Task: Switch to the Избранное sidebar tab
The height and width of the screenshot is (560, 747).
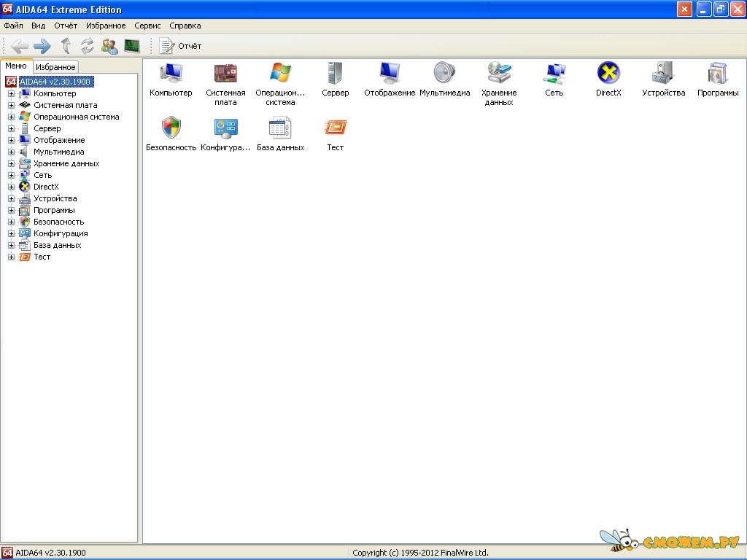Action: (x=55, y=67)
